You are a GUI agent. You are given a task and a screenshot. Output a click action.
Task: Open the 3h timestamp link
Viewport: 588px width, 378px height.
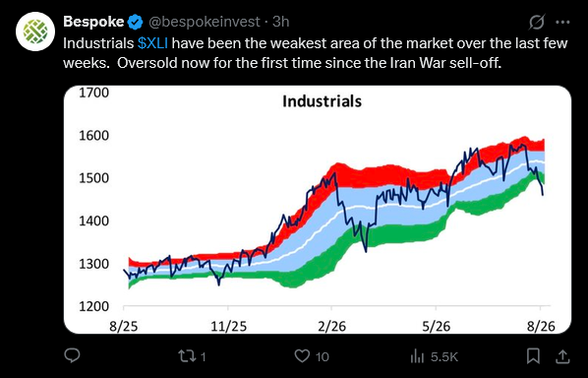point(281,22)
